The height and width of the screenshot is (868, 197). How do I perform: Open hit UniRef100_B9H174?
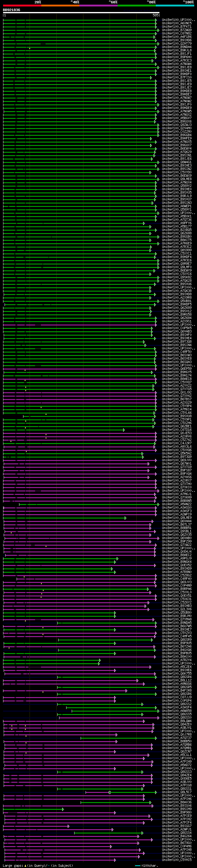point(177,375)
